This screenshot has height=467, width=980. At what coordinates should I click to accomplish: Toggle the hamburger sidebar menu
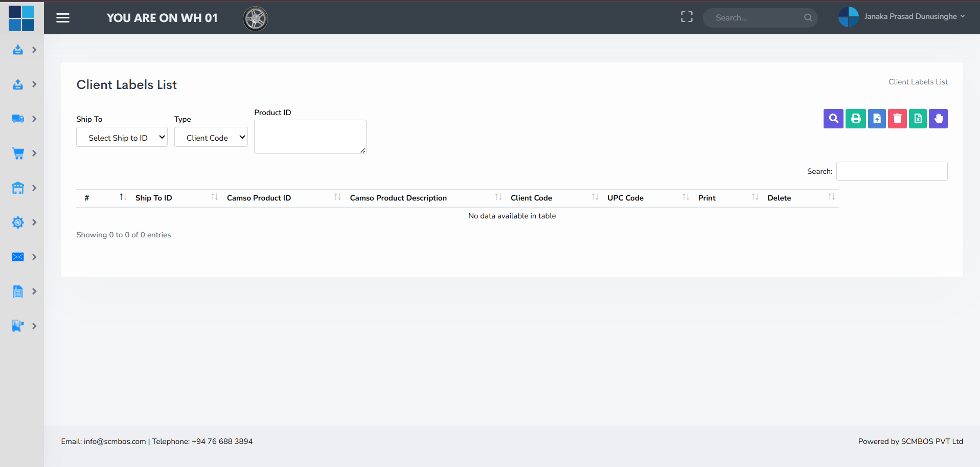point(63,18)
